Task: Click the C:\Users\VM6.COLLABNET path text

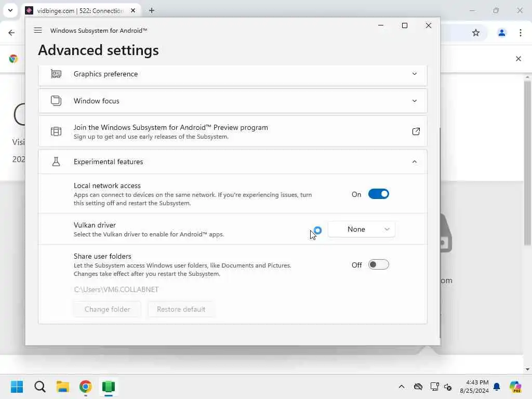Action: pyautogui.click(x=116, y=289)
